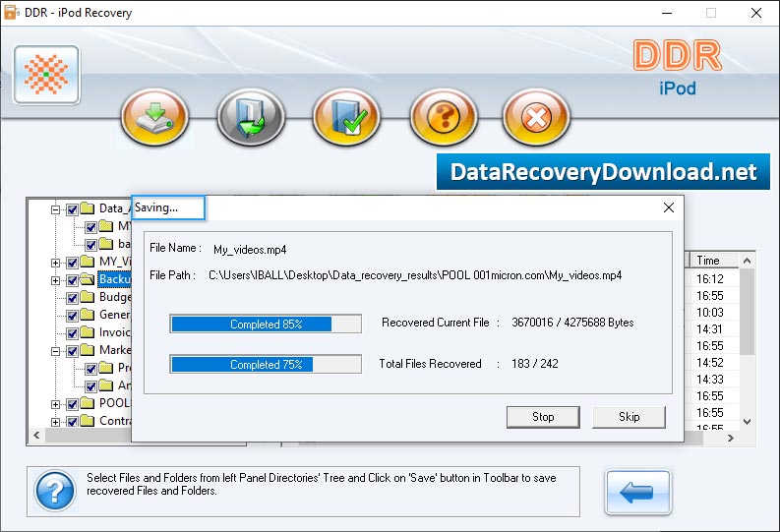
Task: Expand the MY_Vi folder tree node
Action: click(56, 263)
